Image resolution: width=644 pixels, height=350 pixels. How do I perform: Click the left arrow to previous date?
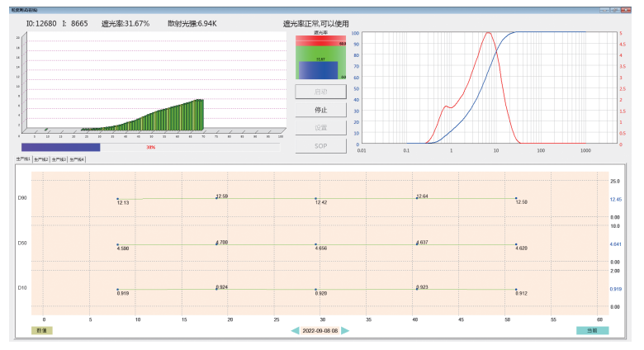coord(295,330)
